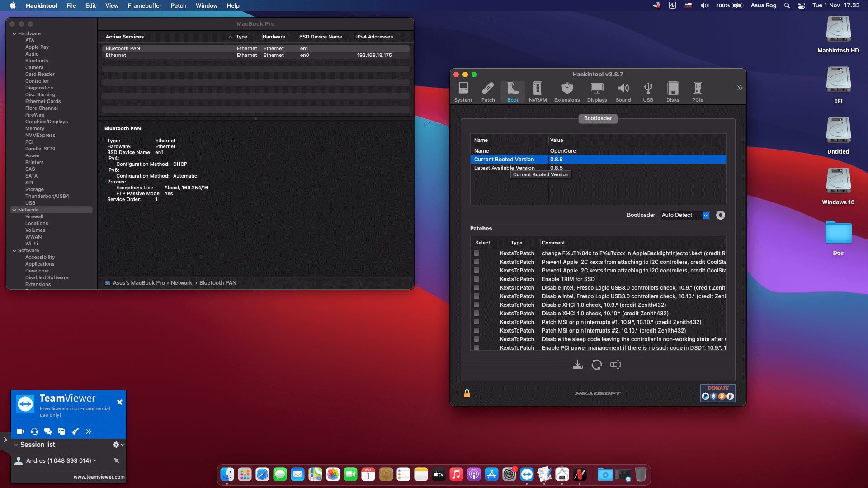Click the DONATE button
The image size is (868, 488).
pos(717,393)
